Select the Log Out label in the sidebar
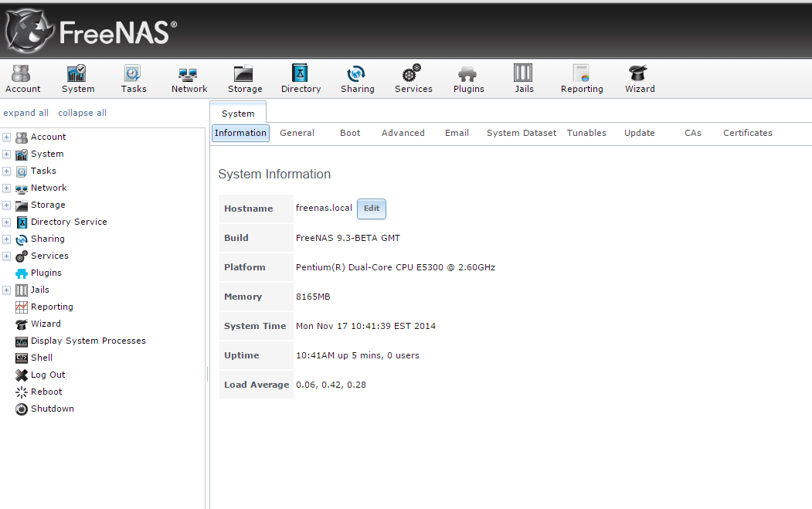812x509 pixels. click(48, 375)
